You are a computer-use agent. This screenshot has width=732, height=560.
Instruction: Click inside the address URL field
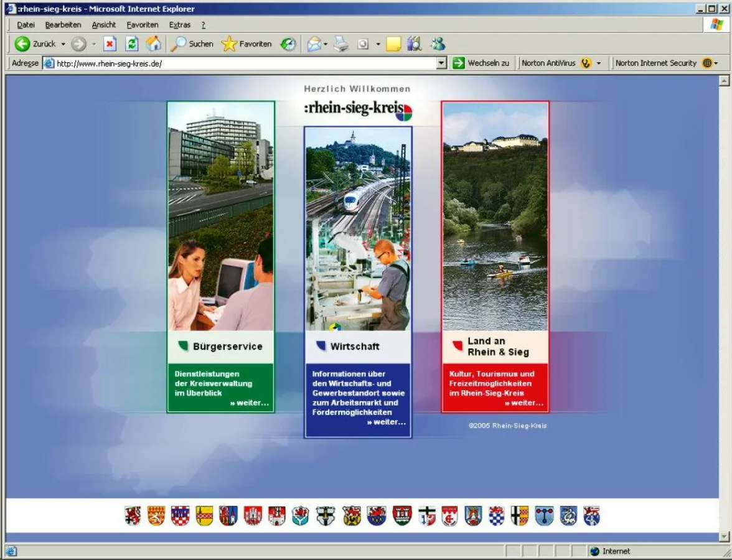tap(243, 63)
